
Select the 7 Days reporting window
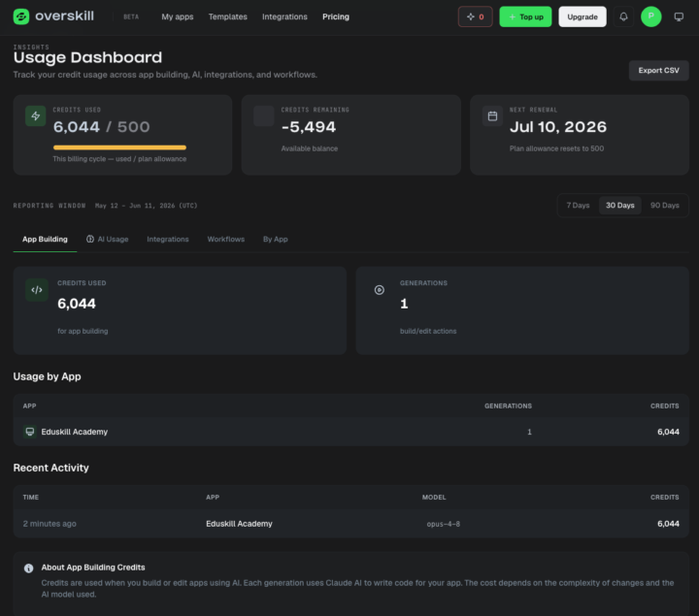[578, 206]
